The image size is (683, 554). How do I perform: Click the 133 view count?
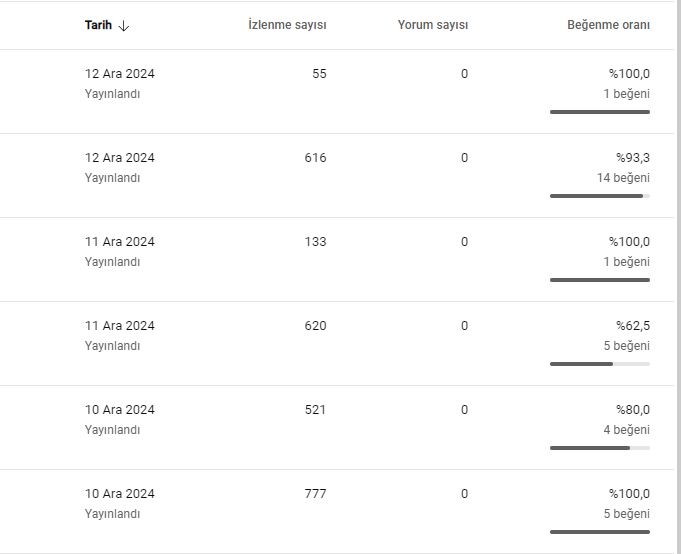pos(315,242)
